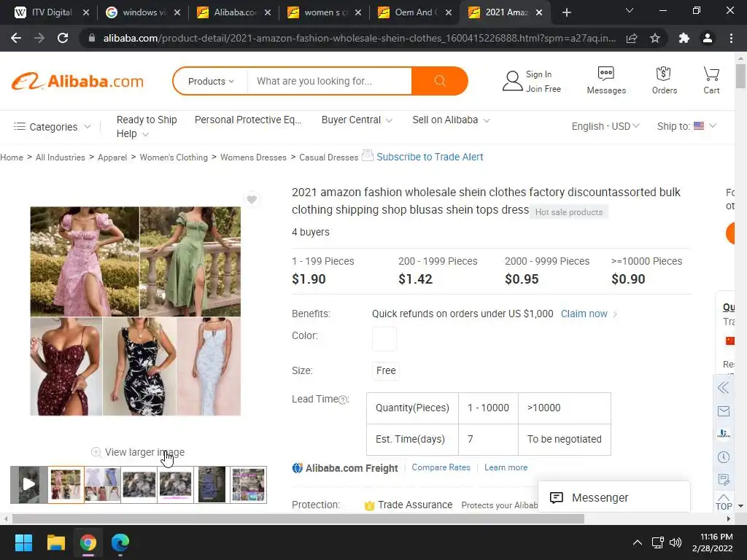This screenshot has height=560, width=747.
Task: Open the Ship to country dropdown
Action: [x=686, y=126]
